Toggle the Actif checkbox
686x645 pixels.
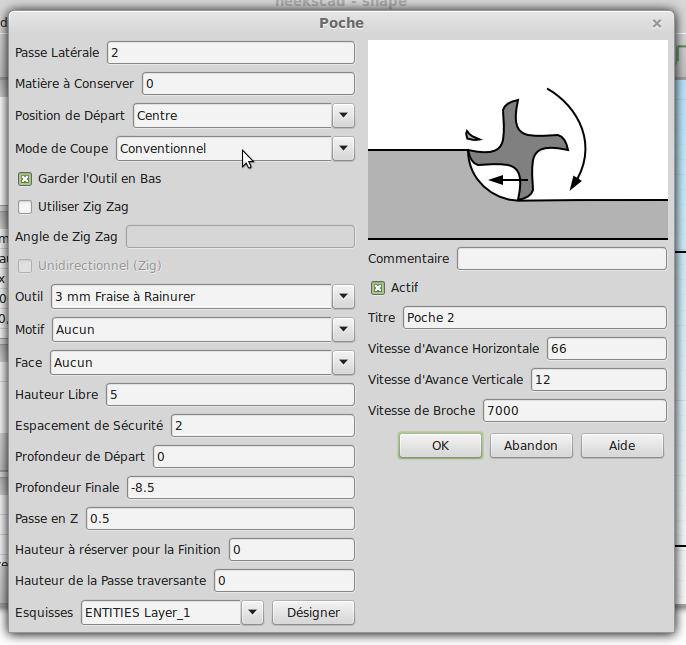point(378,288)
